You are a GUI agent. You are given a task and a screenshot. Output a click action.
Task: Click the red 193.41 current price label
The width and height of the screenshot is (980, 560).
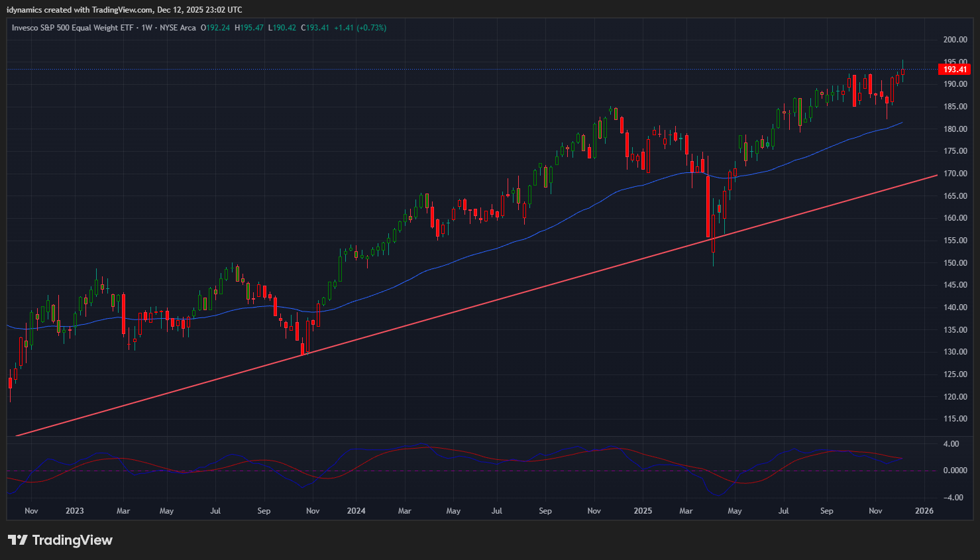pyautogui.click(x=954, y=70)
